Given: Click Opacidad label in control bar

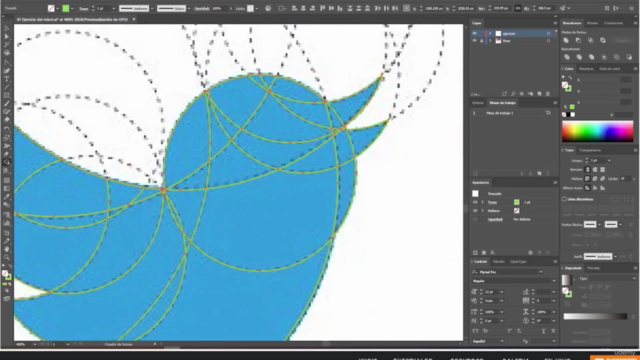Looking at the screenshot, I should (202, 8).
